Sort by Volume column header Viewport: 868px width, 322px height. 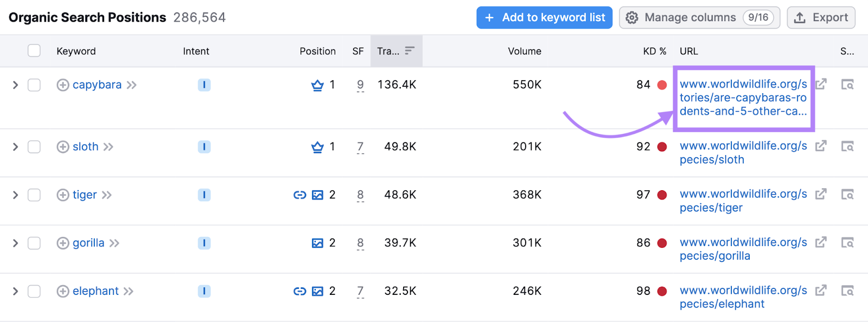[x=524, y=51]
